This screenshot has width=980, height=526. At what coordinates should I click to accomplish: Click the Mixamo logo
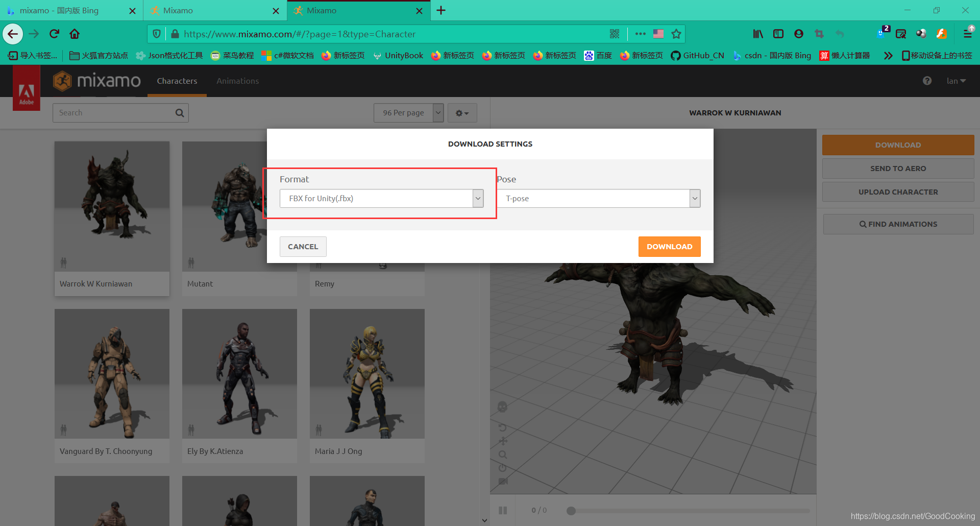97,81
